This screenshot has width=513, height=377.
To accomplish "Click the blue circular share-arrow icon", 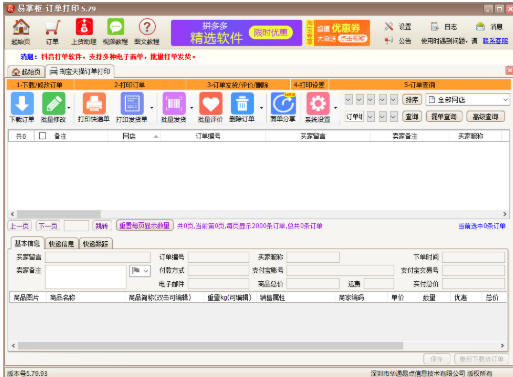I will pos(283,107).
